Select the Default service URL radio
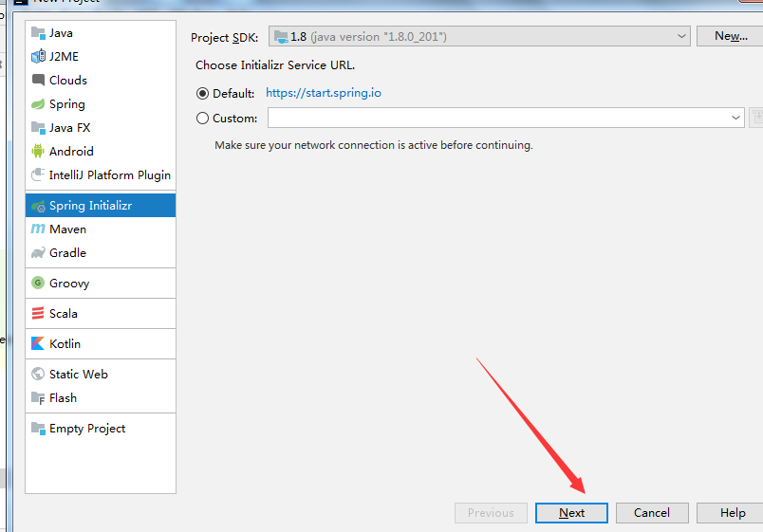 point(202,93)
